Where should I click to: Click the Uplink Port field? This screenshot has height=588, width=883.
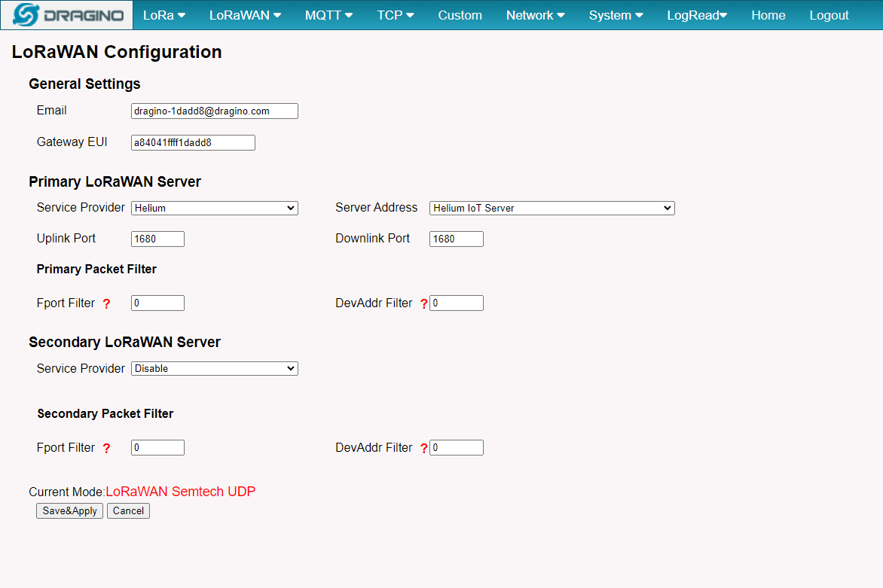[157, 239]
